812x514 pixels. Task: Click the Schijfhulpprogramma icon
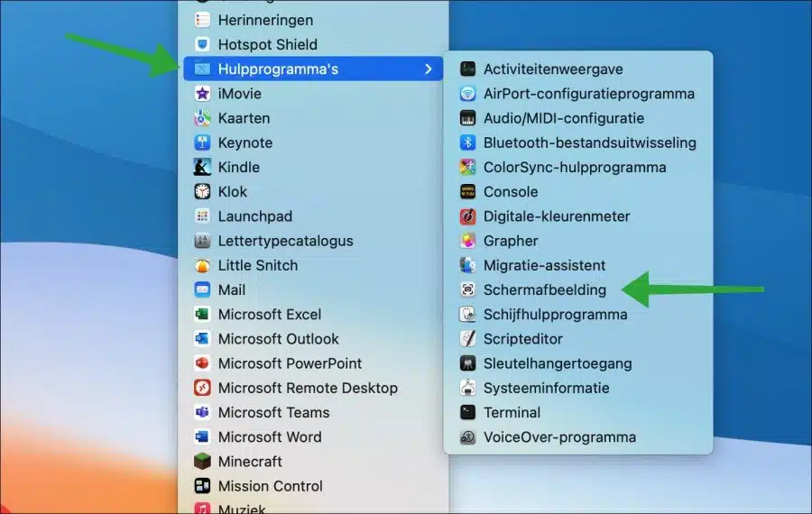pyautogui.click(x=467, y=314)
